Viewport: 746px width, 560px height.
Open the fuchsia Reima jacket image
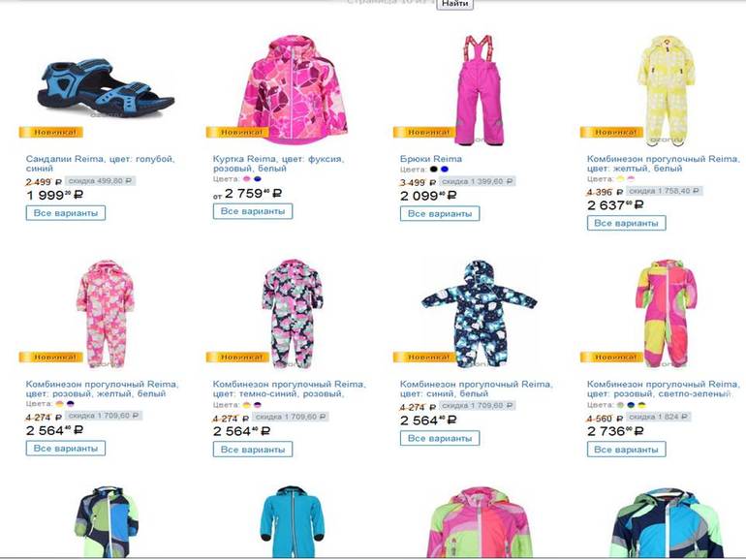[x=293, y=89]
